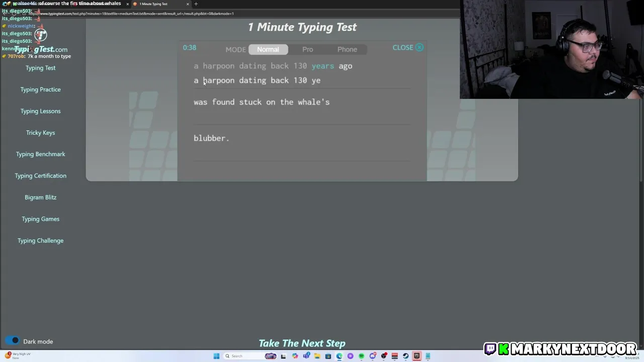Screen dimensions: 644x362
Task: Toggle the Dark mode switch
Action: [x=12, y=341]
